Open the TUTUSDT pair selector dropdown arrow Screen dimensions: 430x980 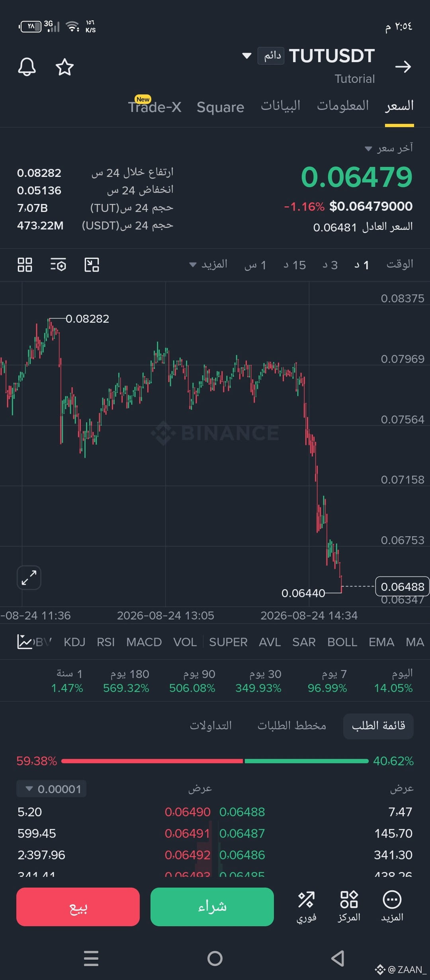click(x=247, y=56)
